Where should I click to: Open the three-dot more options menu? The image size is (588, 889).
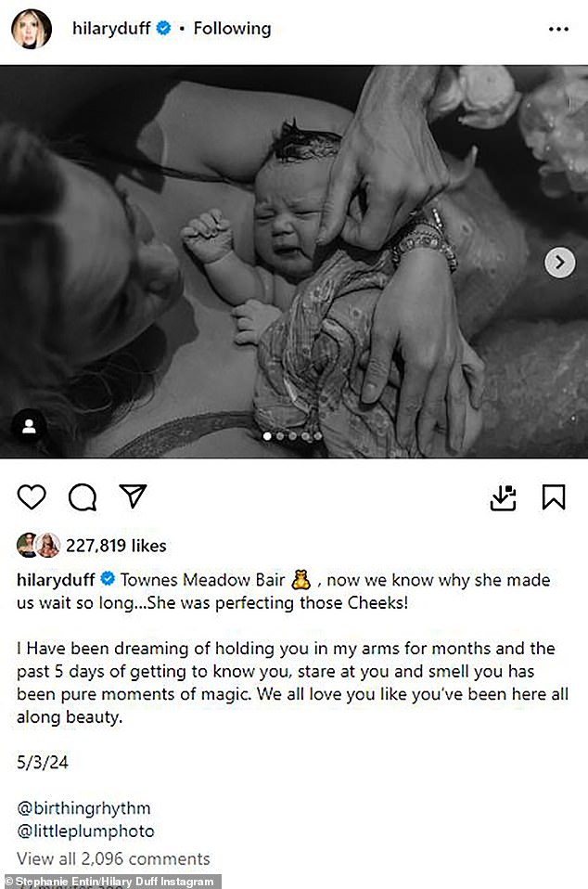tap(558, 29)
